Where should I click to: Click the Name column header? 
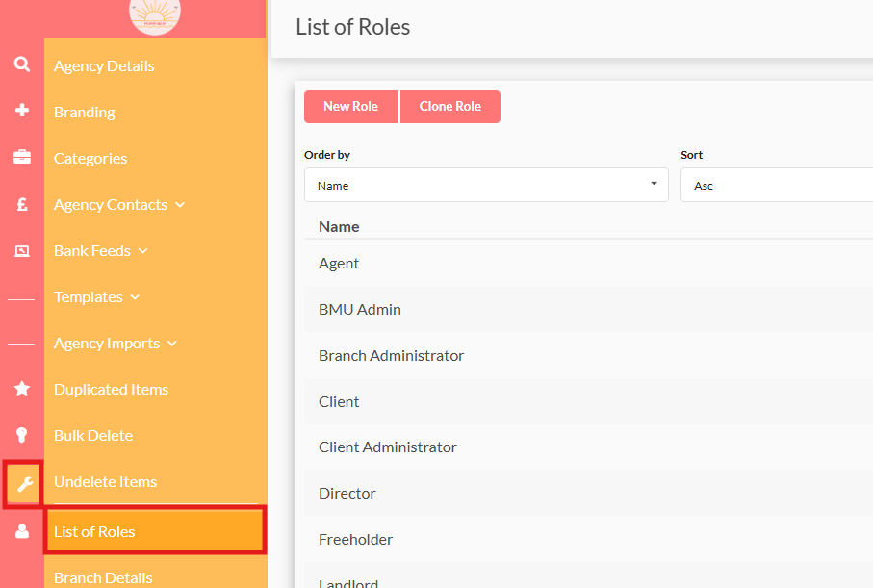pos(339,226)
